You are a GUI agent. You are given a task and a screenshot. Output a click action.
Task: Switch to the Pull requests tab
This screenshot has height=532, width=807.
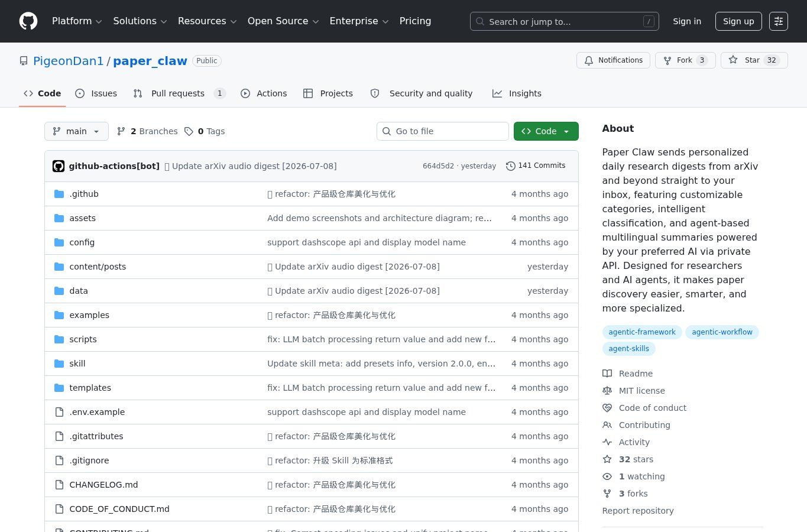pos(179,93)
